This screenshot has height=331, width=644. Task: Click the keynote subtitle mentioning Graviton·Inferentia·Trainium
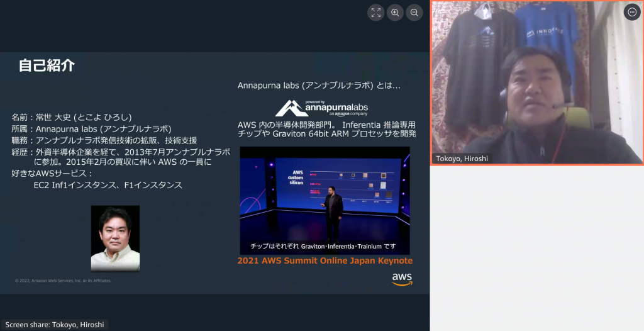point(323,246)
